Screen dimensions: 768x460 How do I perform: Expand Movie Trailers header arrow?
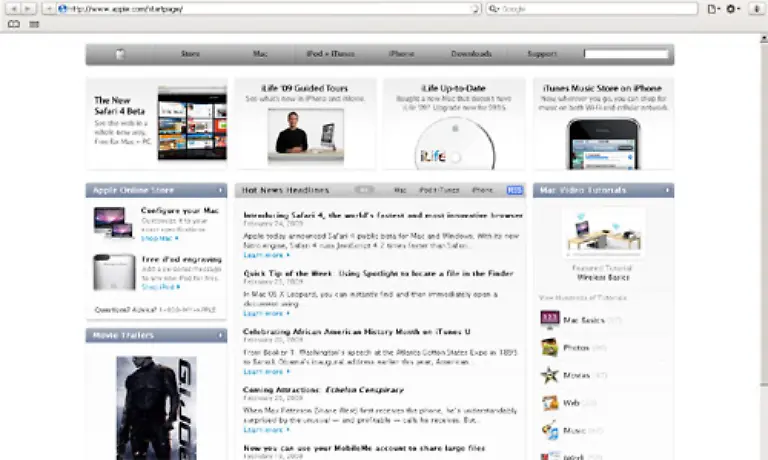220,335
